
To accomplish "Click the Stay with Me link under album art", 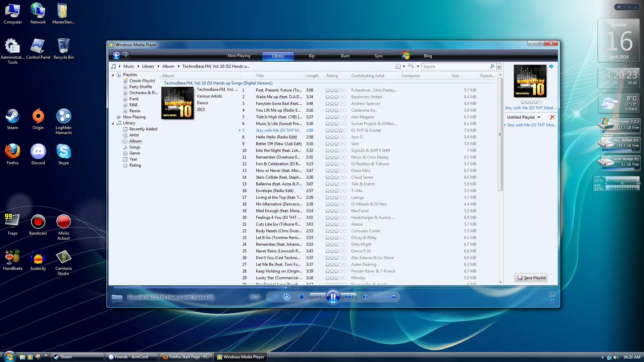I will (x=530, y=108).
